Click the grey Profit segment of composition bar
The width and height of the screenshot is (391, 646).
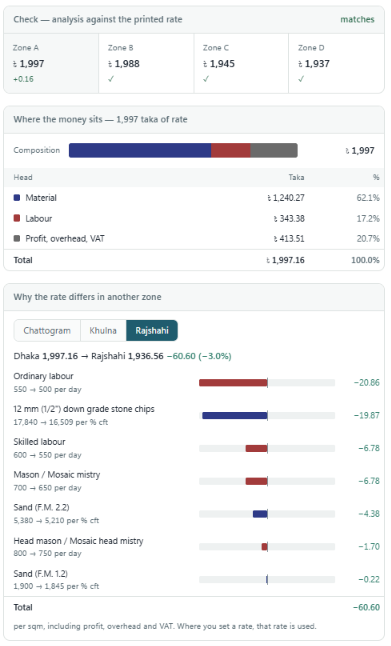274,150
